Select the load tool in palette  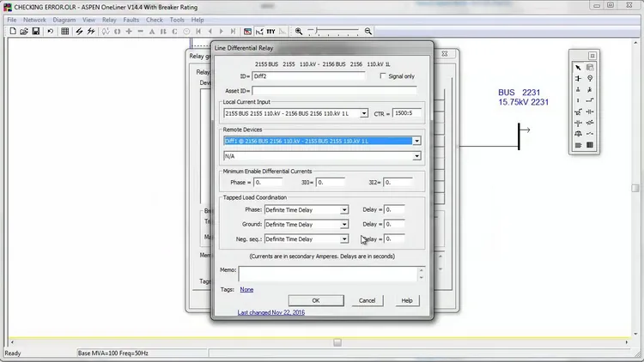[578, 89]
